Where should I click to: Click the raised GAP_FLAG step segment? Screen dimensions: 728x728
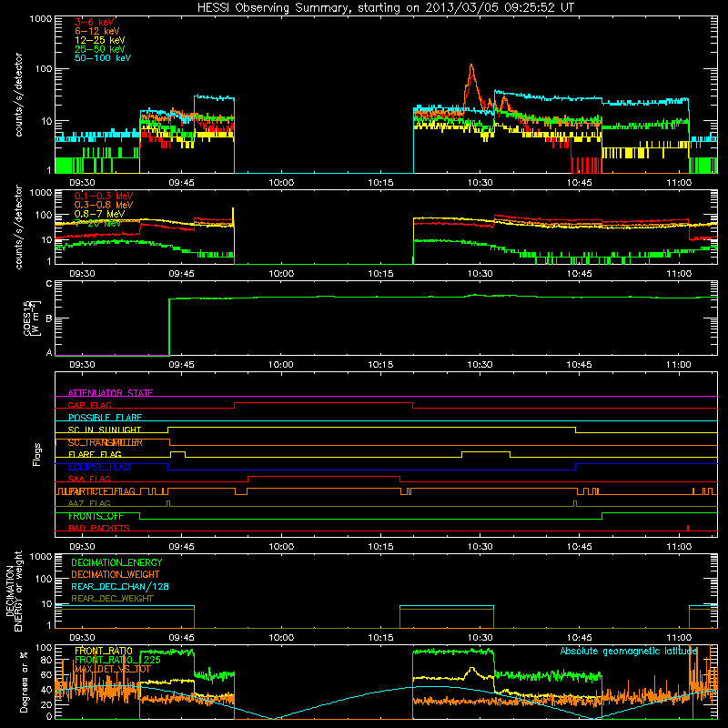tap(323, 403)
